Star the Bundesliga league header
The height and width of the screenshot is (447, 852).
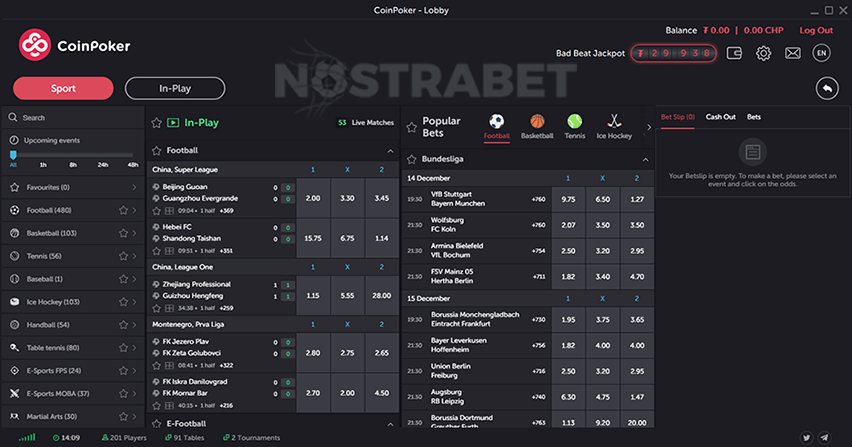pos(411,159)
